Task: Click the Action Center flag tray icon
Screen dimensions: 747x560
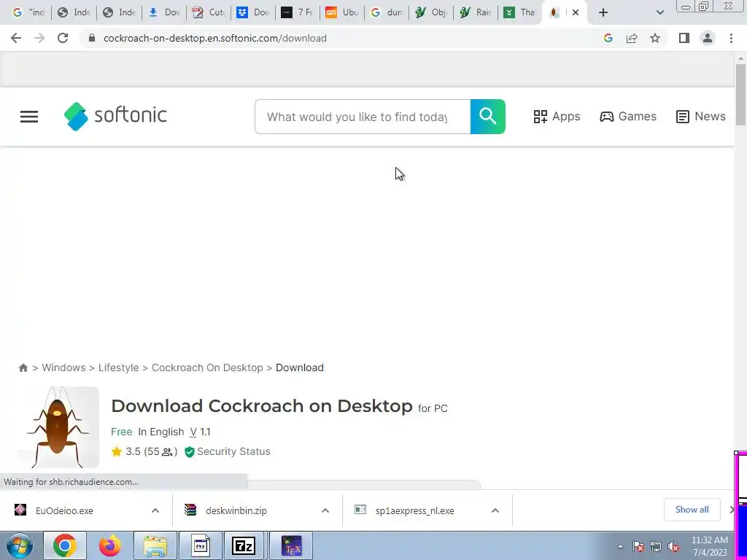Action: tap(638, 547)
